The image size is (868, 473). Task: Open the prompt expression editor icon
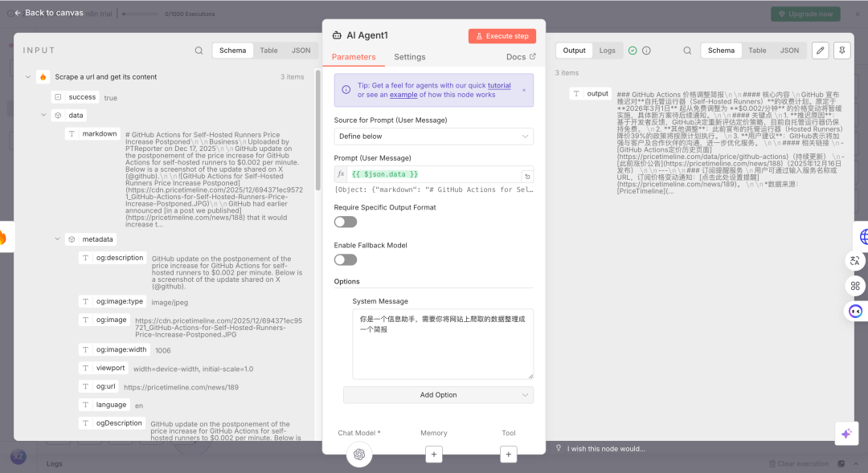[x=527, y=177]
